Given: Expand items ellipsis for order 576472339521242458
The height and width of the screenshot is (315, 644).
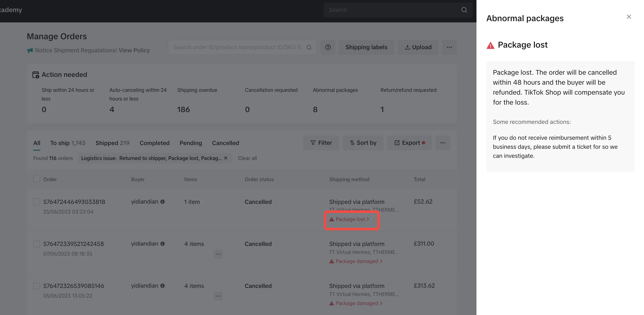Looking at the screenshot, I should point(218,254).
